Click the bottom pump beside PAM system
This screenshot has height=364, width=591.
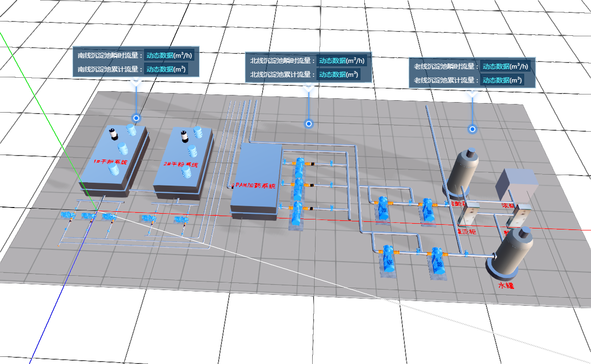[x=296, y=212]
